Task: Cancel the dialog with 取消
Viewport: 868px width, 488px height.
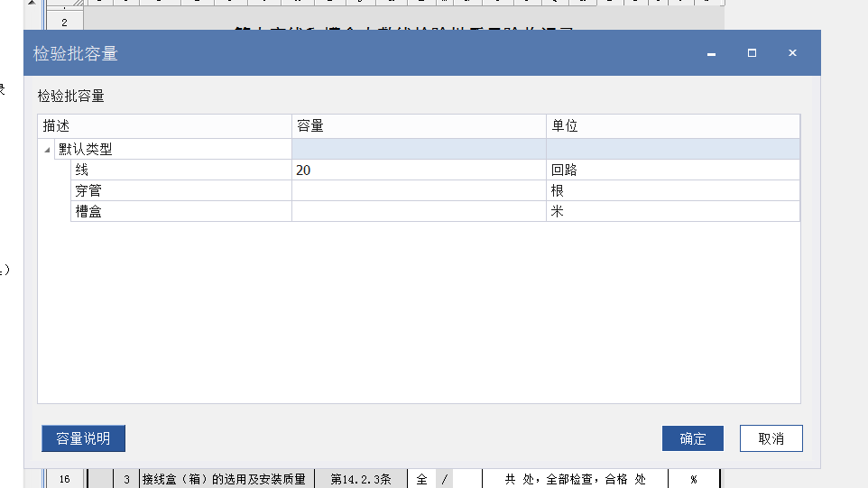Action: (771, 438)
